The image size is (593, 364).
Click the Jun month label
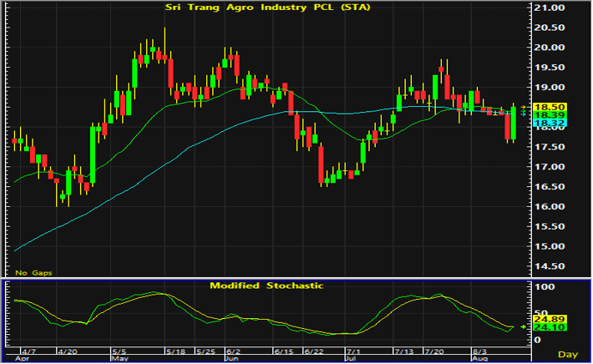pos(232,358)
